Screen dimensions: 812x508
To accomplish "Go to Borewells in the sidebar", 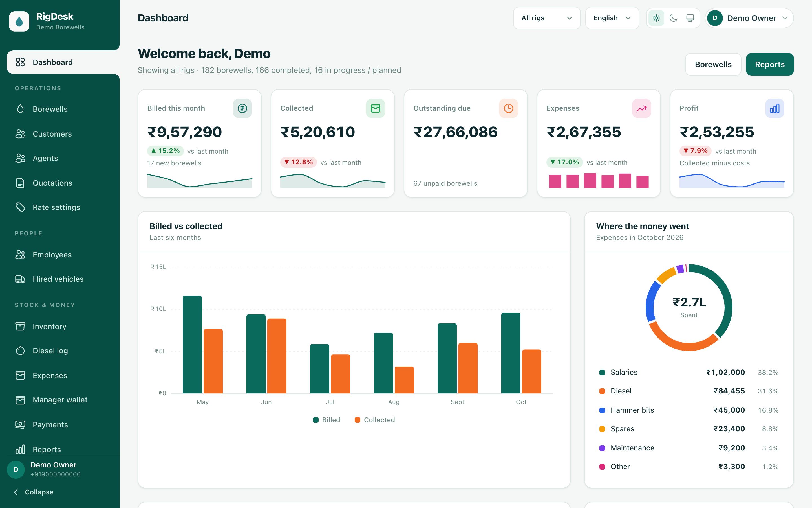I will tap(63, 109).
